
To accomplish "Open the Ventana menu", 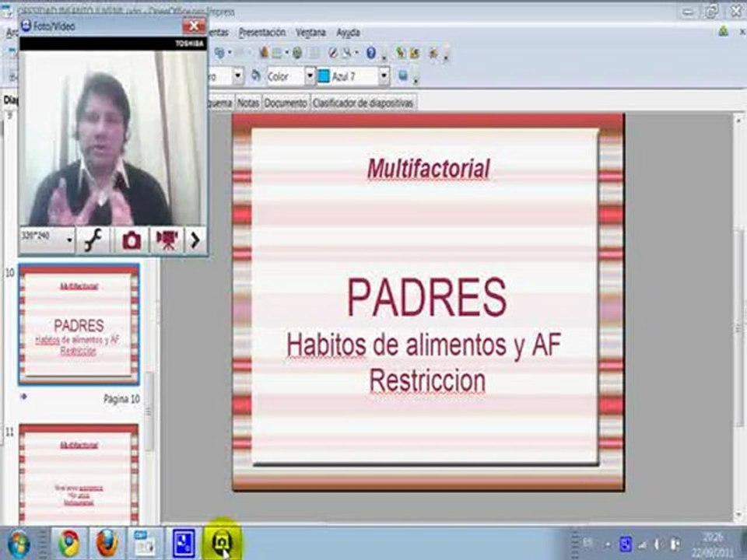I will (x=310, y=33).
